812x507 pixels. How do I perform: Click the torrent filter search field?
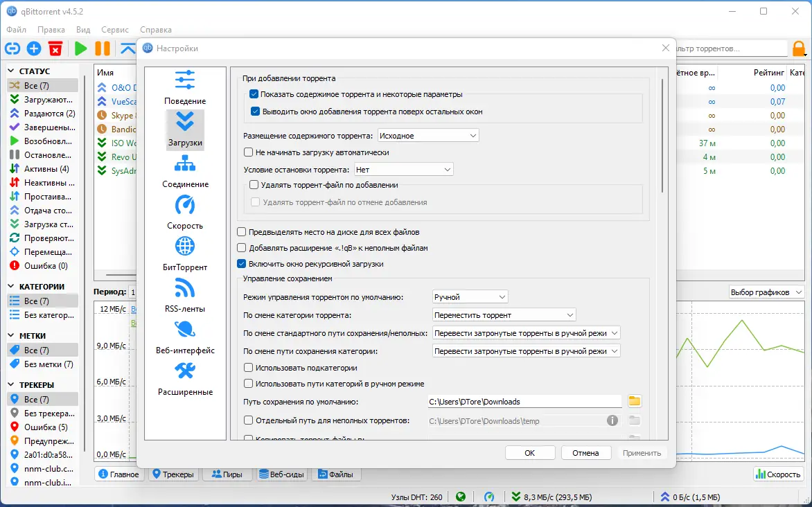click(x=731, y=48)
